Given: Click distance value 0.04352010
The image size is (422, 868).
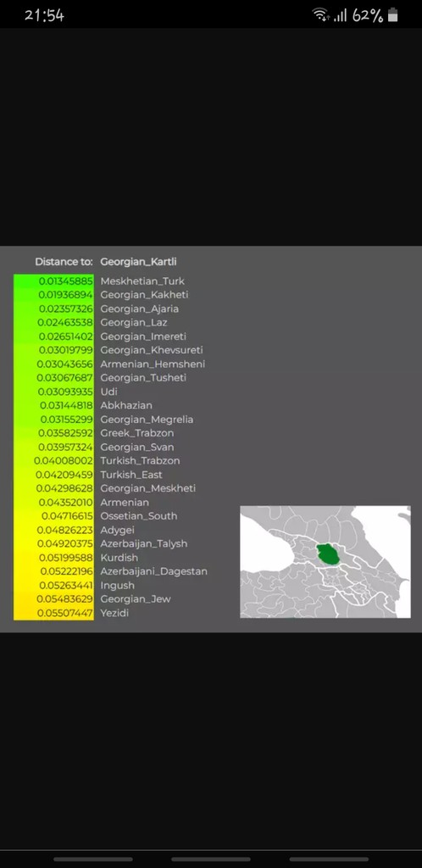Looking at the screenshot, I should pyautogui.click(x=66, y=503).
